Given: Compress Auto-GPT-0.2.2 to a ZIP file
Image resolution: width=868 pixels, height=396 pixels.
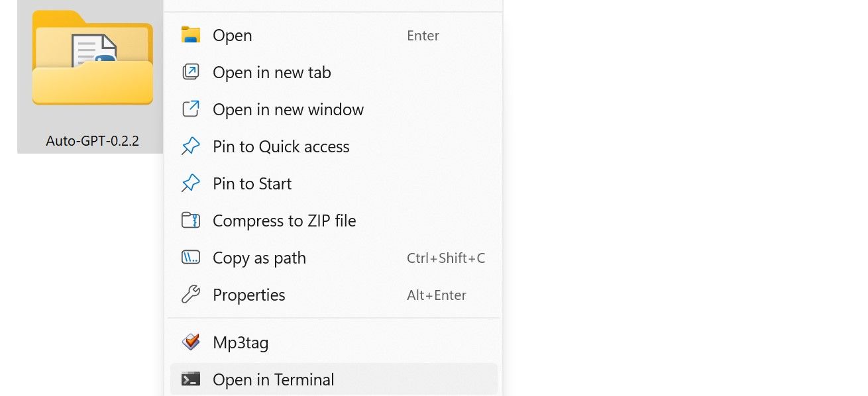Looking at the screenshot, I should (x=284, y=221).
